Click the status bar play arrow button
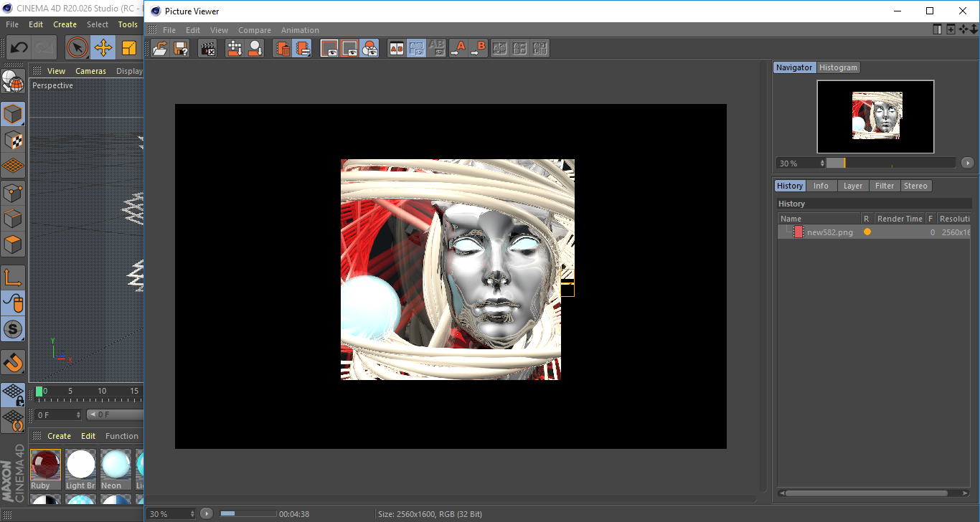980x522 pixels. (207, 513)
